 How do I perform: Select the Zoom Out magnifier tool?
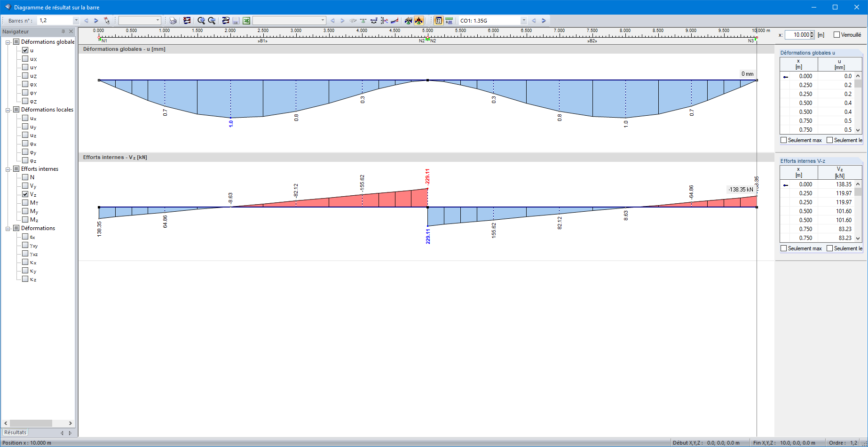pos(212,20)
